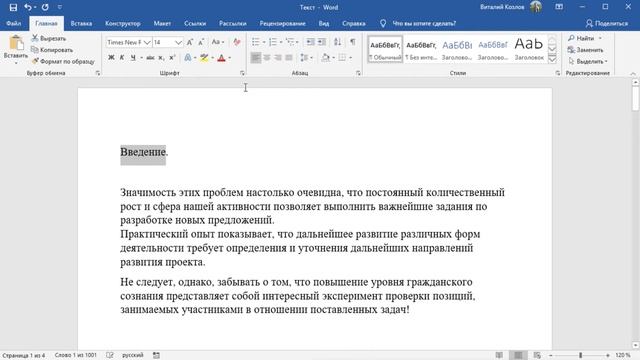Activate Формат по образцу painter
Screen dimensions: 640x360
(x=63, y=61)
